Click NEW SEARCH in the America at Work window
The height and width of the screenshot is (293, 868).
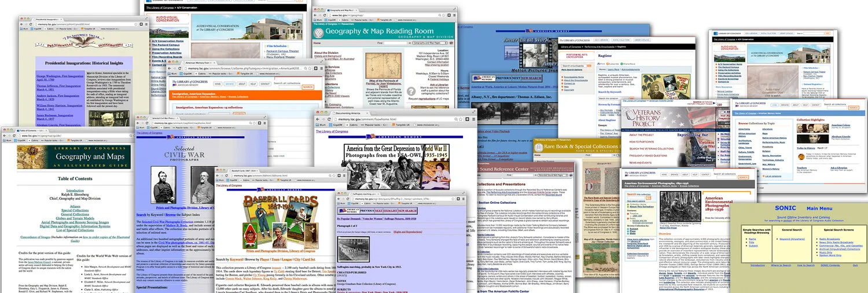(x=531, y=78)
